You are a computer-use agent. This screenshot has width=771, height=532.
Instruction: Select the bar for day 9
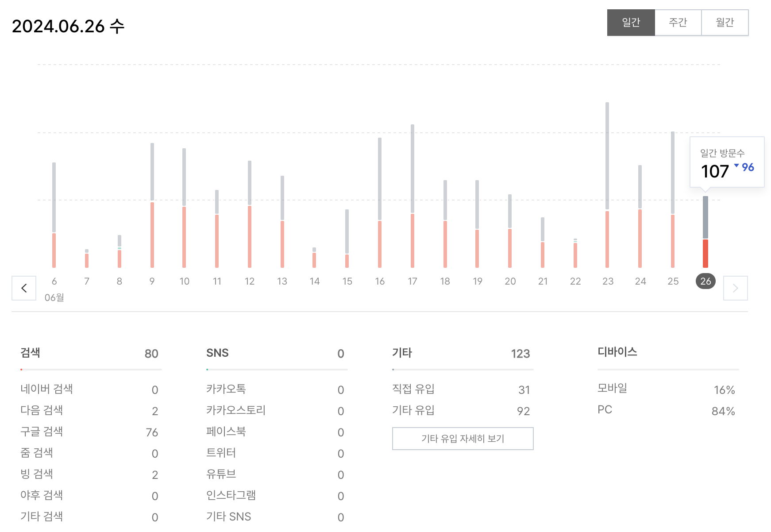[152, 205]
